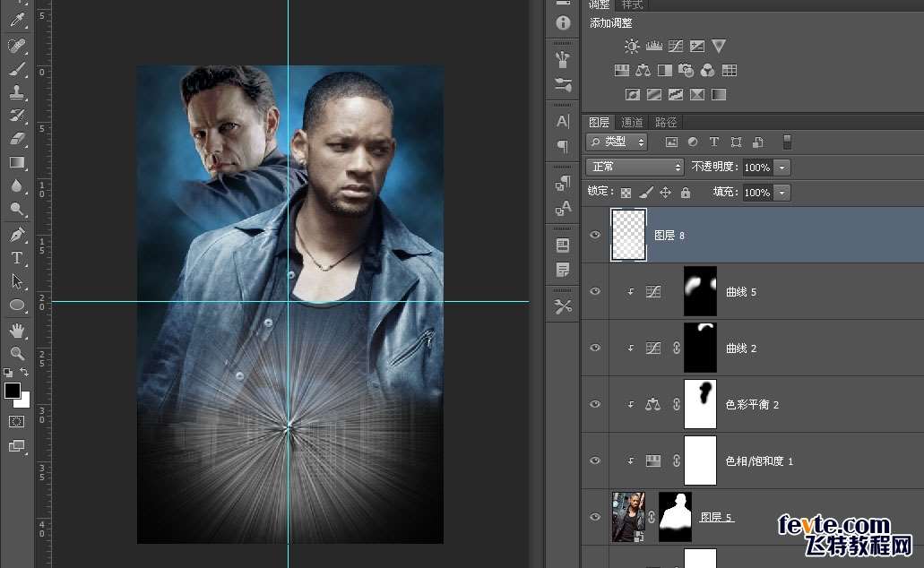Screen dimensions: 924x568
Task: Select the Clone Stamp tool
Action: click(x=17, y=92)
